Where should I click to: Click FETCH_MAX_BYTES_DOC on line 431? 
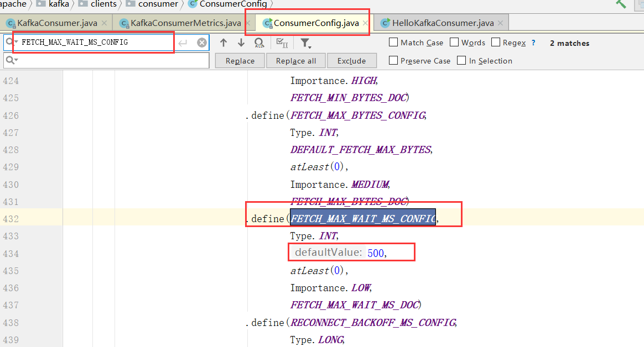(x=349, y=201)
